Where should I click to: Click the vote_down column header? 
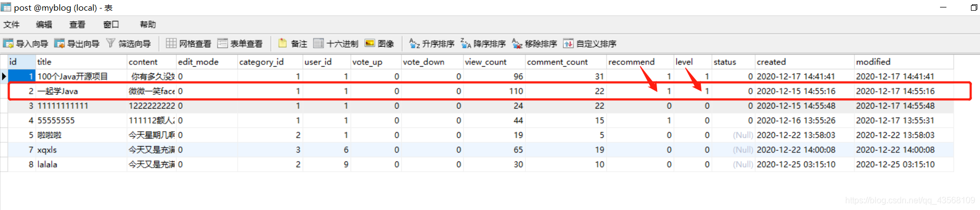click(x=432, y=62)
